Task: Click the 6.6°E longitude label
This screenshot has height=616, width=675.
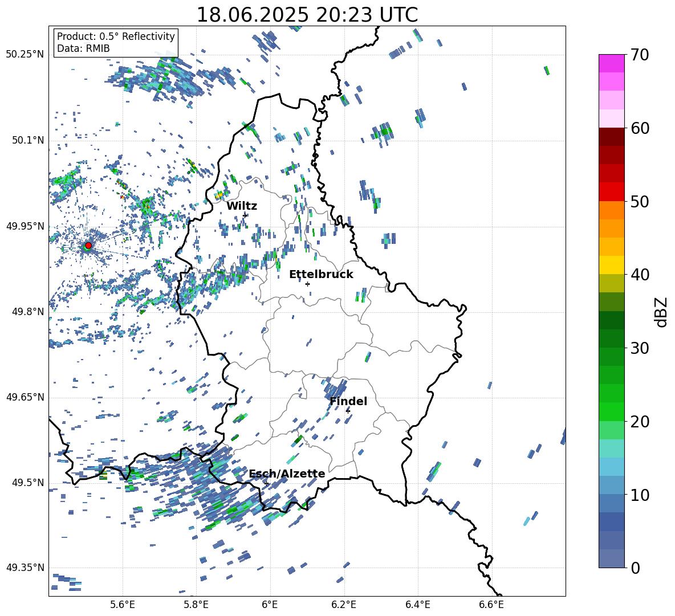Action: [x=491, y=605]
